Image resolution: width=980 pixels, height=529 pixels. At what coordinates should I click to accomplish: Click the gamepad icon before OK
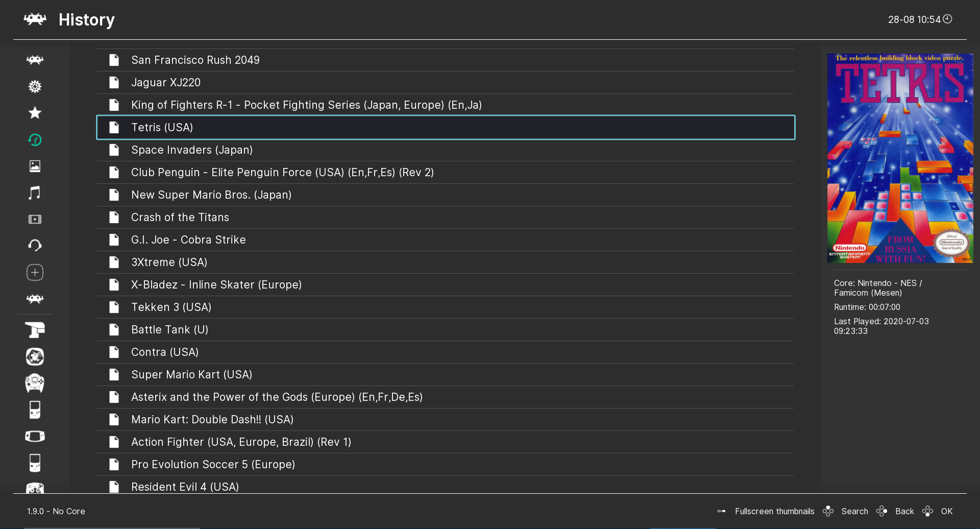click(927, 511)
